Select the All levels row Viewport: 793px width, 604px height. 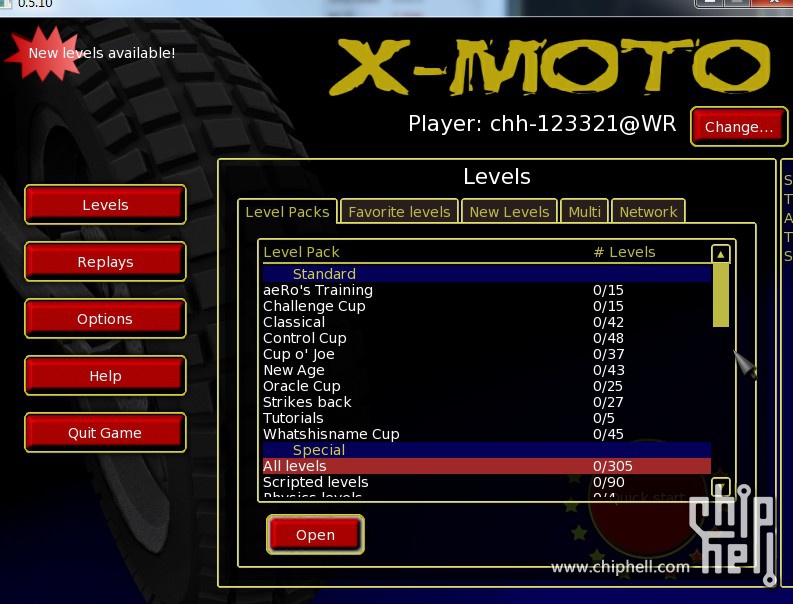click(x=487, y=466)
